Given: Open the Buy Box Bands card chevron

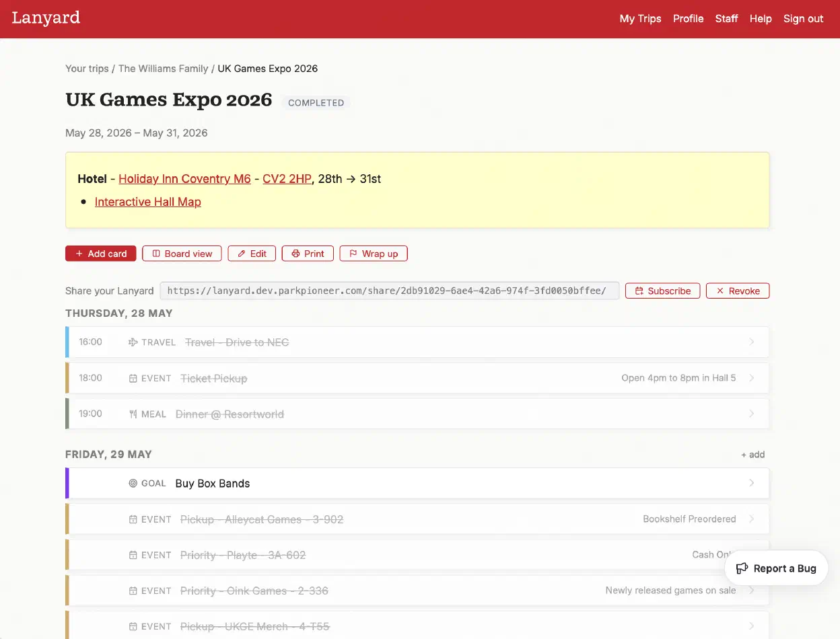Looking at the screenshot, I should coord(752,483).
